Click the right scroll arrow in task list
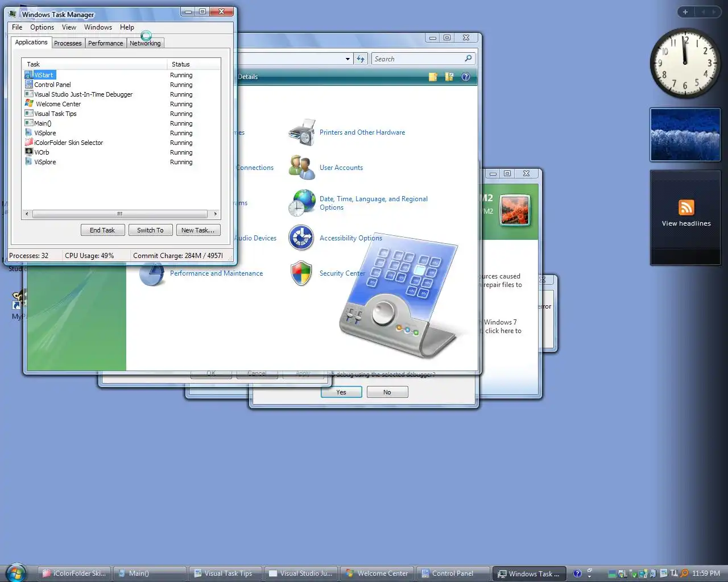 point(215,214)
